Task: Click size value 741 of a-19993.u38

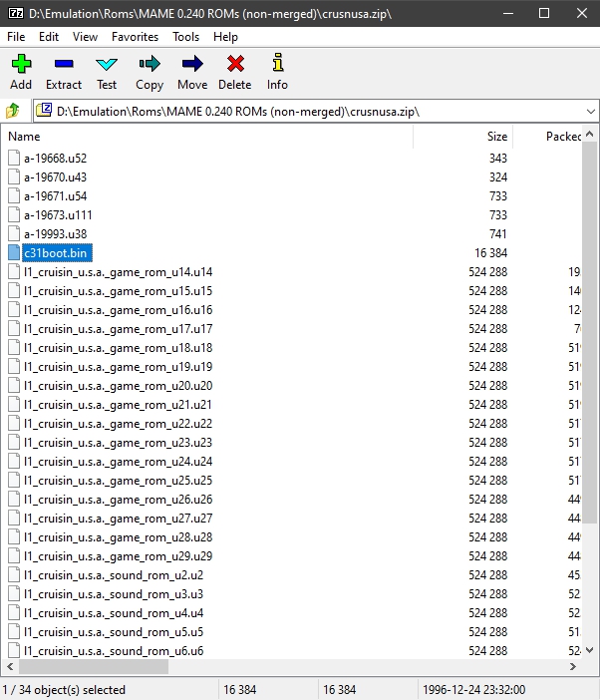Action: [x=498, y=234]
